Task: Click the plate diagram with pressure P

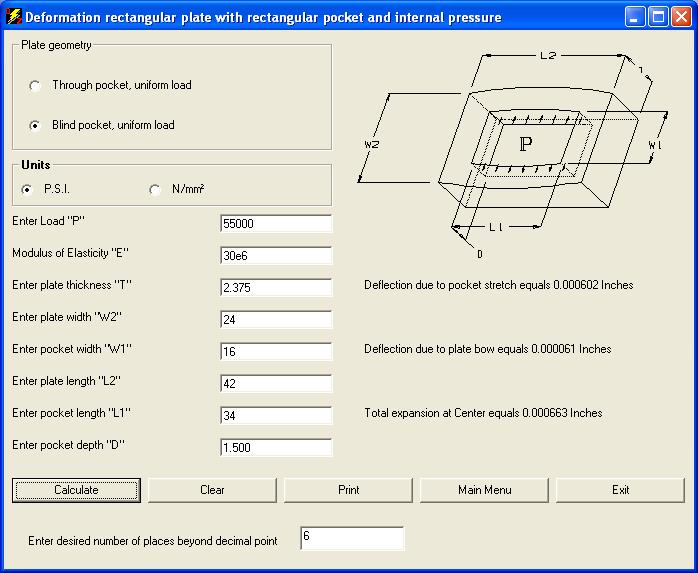Action: click(x=513, y=154)
